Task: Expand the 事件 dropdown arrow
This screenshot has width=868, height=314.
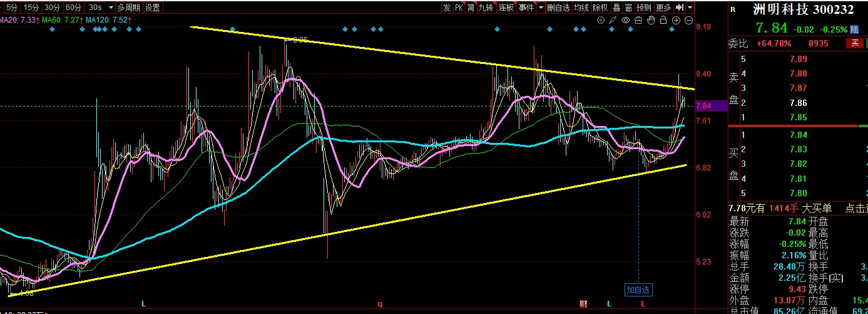Action: point(539,8)
